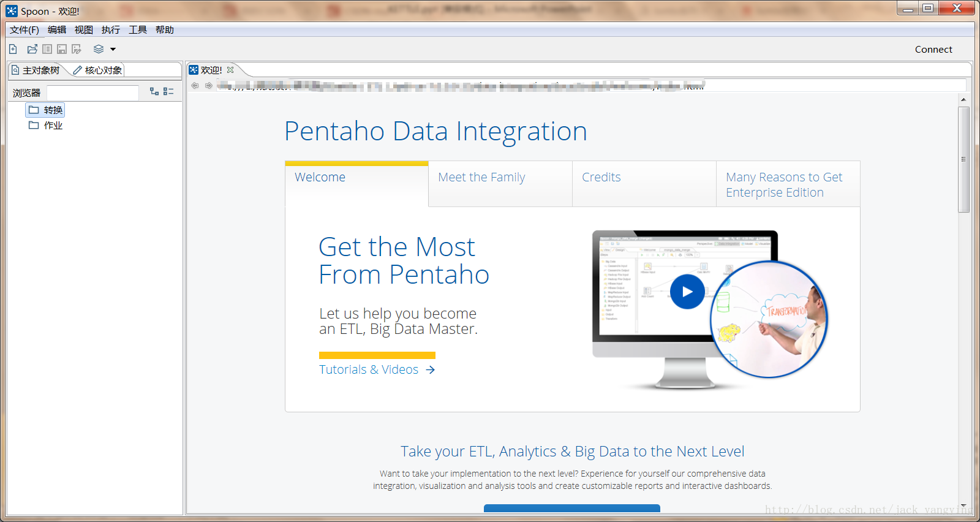Screen dimensions: 980x522
Task: Click the Open file toolbar icon
Action: coord(32,49)
